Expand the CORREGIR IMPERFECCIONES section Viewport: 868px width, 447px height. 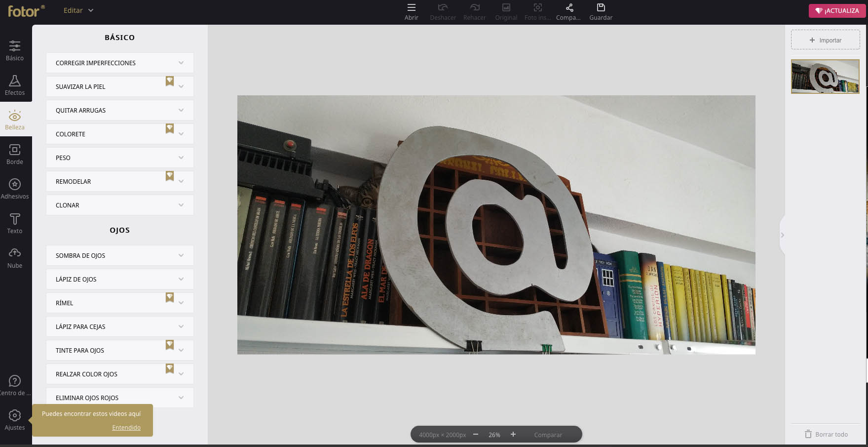[x=119, y=63]
